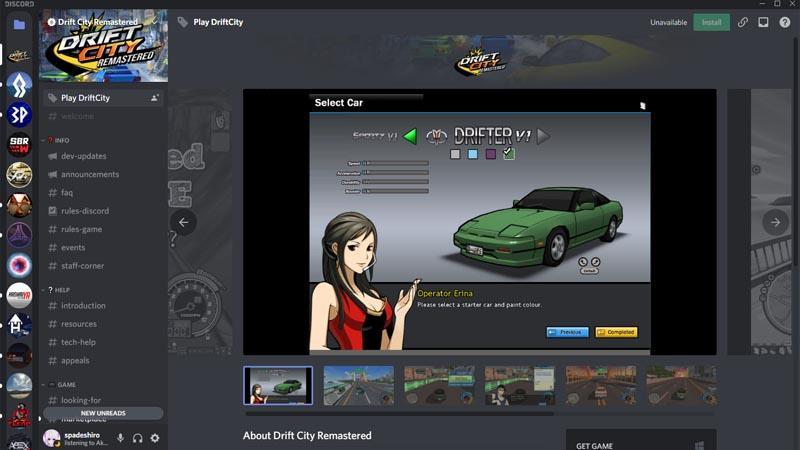Select the light blue paint colour swatch
Screen dimensions: 800x450
473,154
